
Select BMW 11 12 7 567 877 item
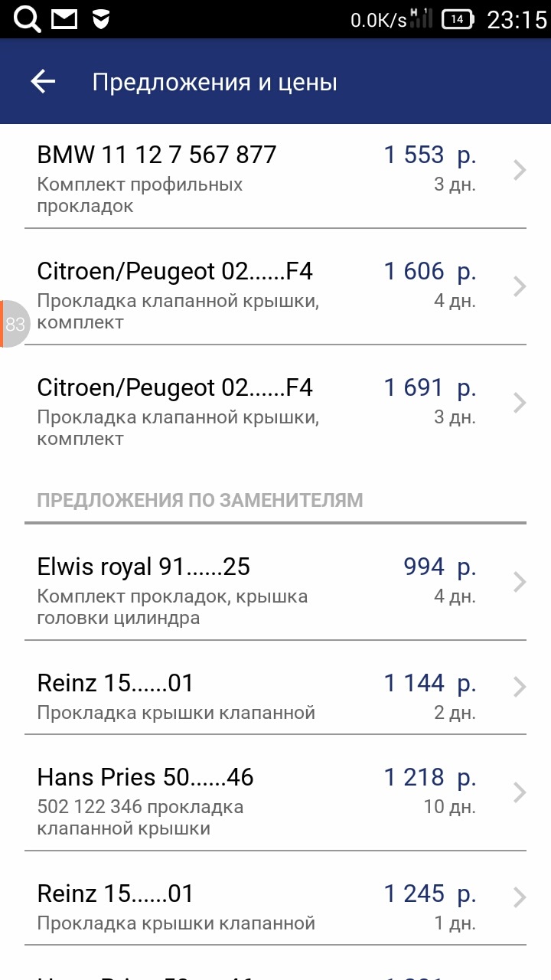point(275,177)
